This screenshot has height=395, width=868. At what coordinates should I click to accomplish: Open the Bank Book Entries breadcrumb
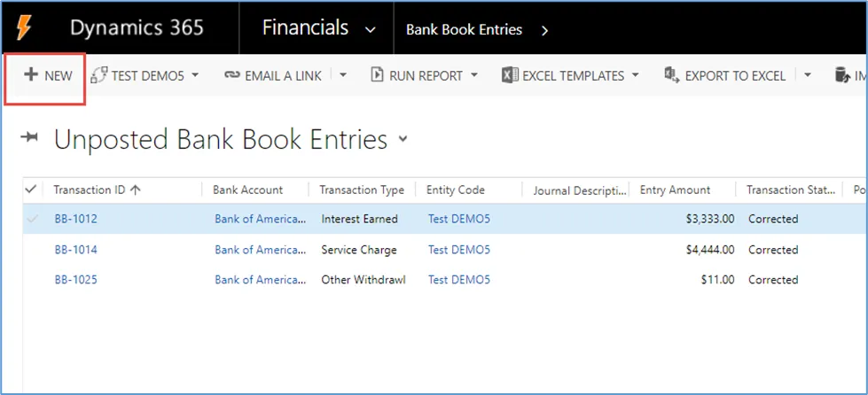click(464, 30)
